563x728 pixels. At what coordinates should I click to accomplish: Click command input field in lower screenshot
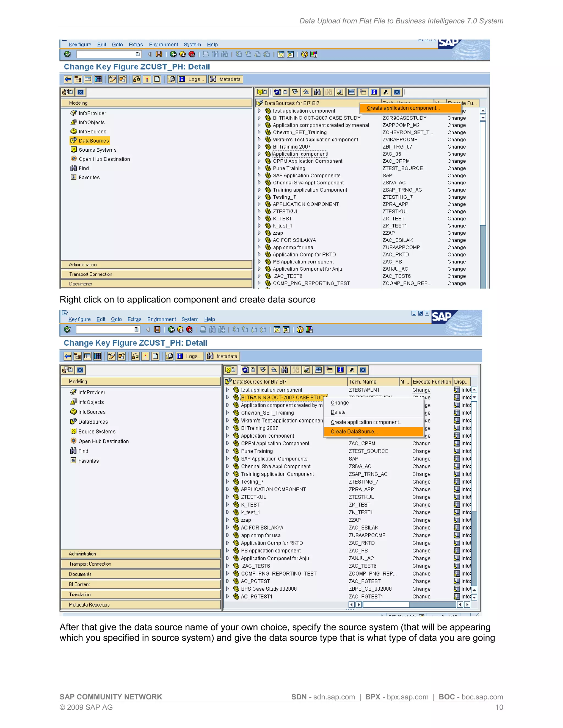[x=104, y=330]
